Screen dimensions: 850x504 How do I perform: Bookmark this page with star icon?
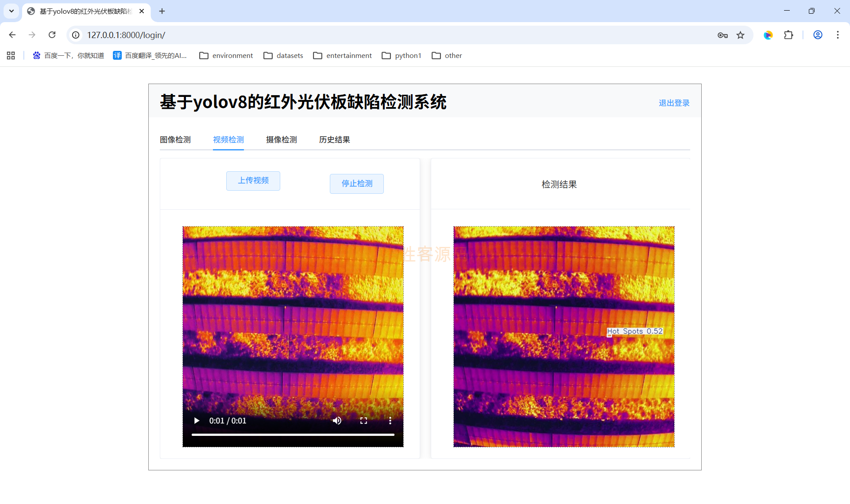[x=740, y=35]
